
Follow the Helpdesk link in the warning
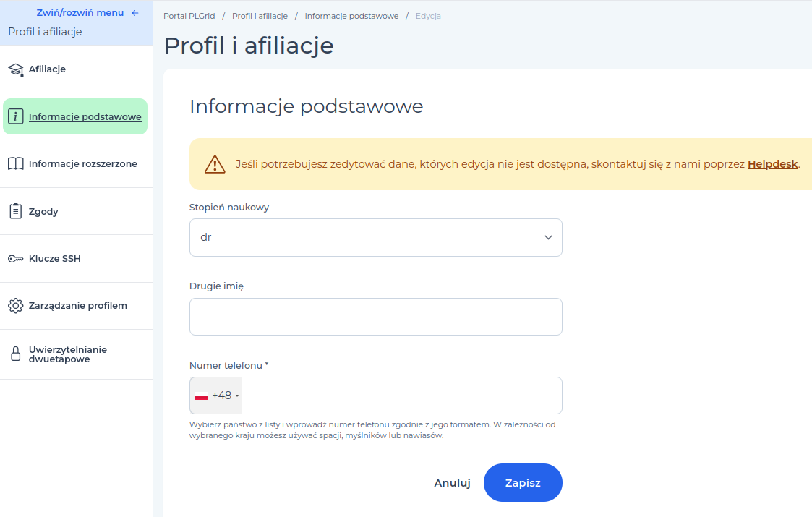coord(772,164)
